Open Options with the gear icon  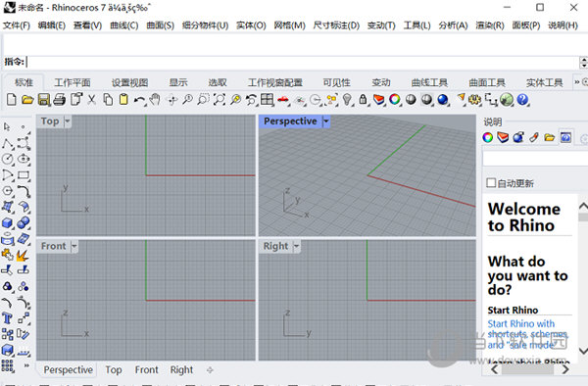coord(474,100)
